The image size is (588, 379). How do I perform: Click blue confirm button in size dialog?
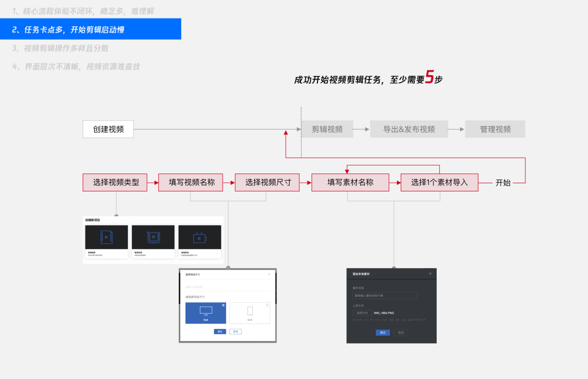pyautogui.click(x=220, y=332)
